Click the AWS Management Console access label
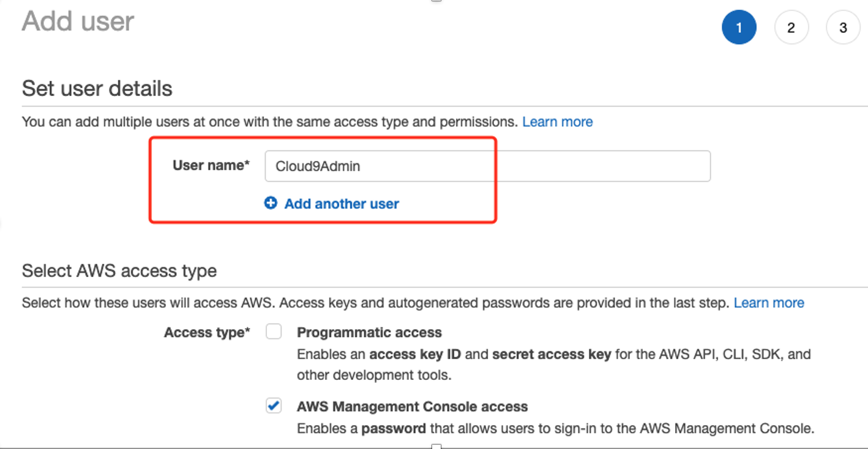The image size is (868, 449). point(412,407)
